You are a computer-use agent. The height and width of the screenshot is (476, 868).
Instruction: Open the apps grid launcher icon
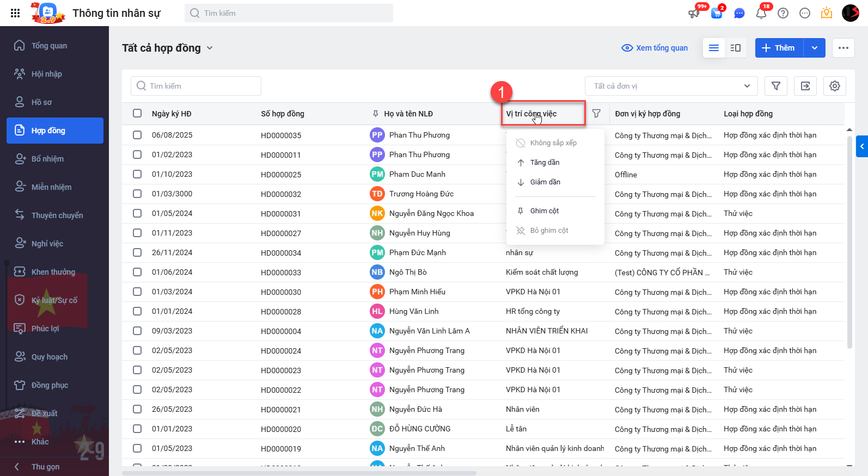(15, 13)
